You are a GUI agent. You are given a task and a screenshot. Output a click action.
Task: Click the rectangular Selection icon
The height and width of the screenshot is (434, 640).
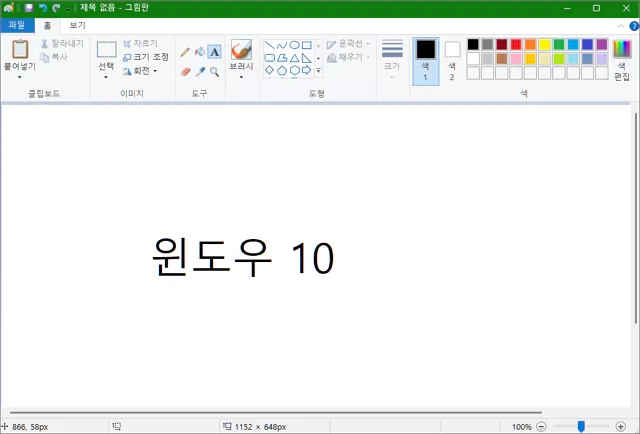107,49
